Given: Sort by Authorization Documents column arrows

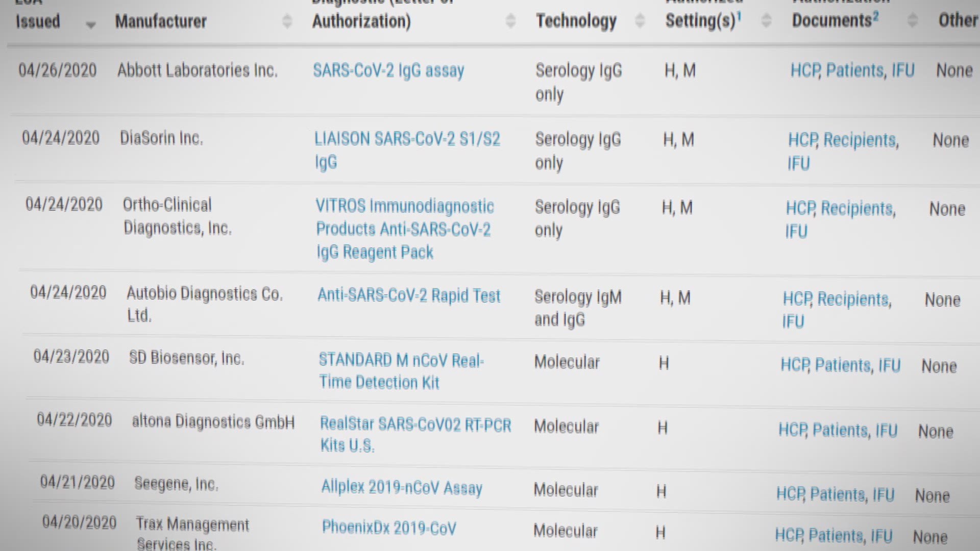Looking at the screenshot, I should (913, 20).
